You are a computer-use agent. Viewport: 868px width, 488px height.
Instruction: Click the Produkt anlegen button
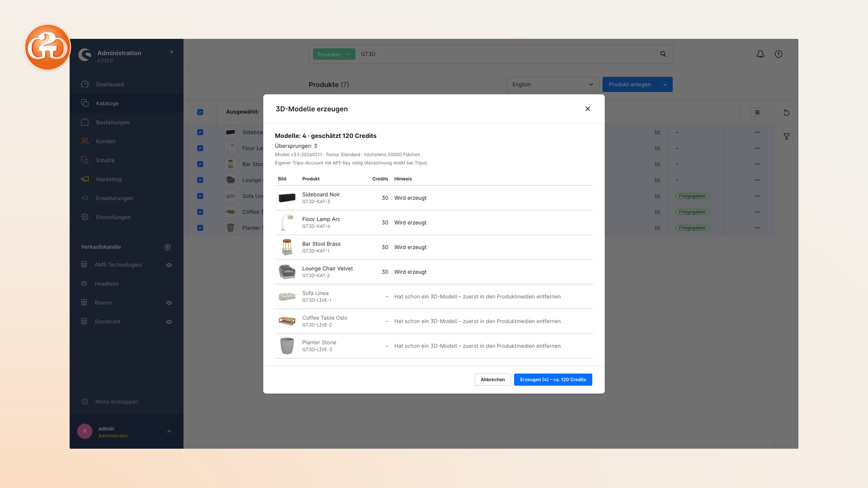click(630, 84)
